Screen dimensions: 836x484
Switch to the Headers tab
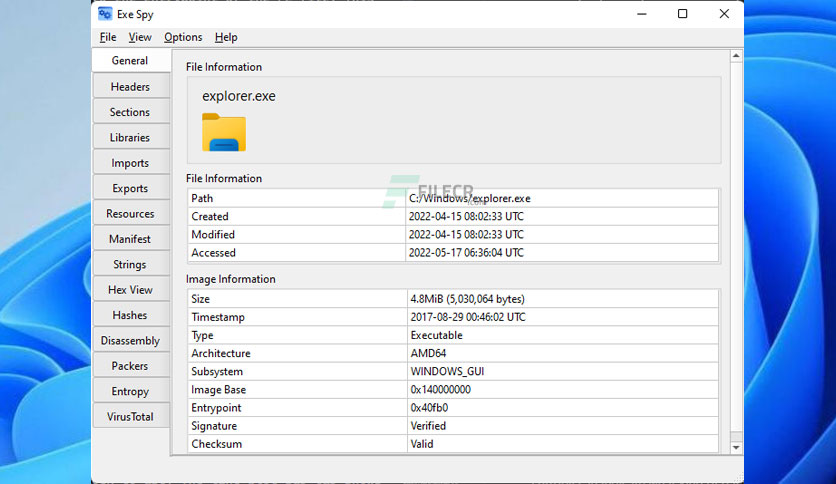(131, 86)
